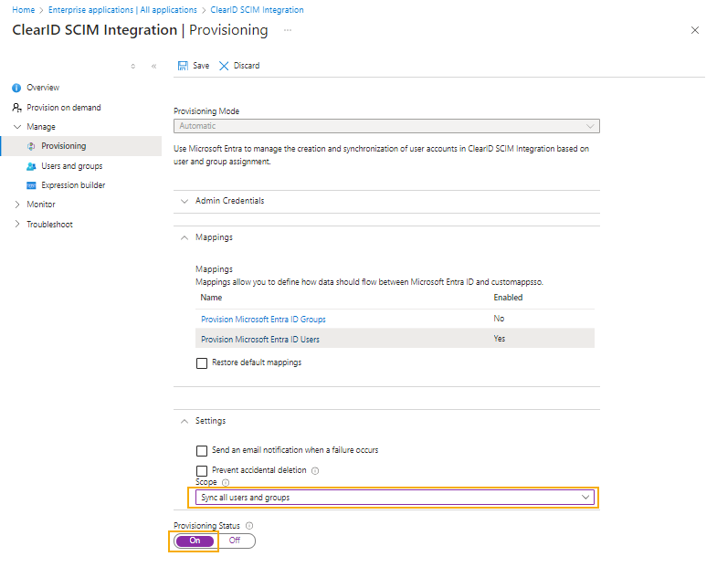
Task: Click the Overview info icon in sidebar
Action: (x=16, y=88)
